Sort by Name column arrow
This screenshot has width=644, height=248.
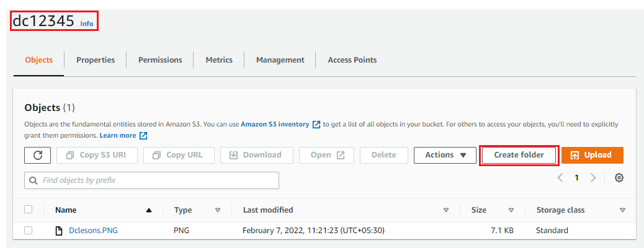tap(149, 210)
